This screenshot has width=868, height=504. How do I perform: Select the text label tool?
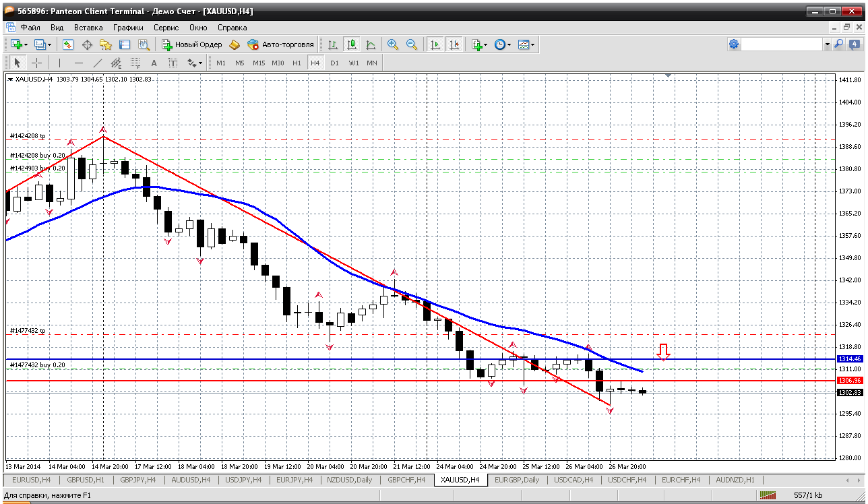(x=173, y=63)
